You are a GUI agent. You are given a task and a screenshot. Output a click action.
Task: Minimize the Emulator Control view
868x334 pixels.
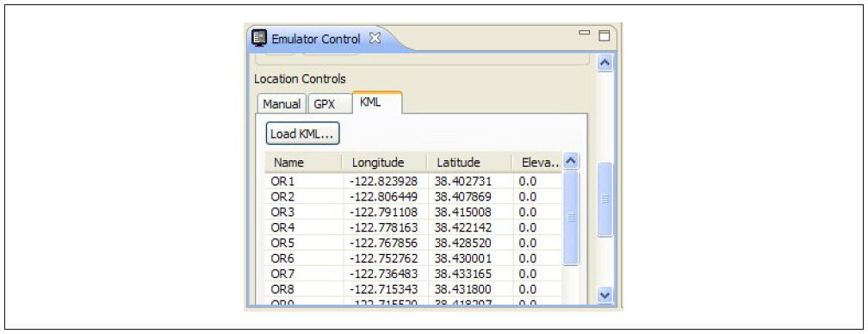point(584,33)
